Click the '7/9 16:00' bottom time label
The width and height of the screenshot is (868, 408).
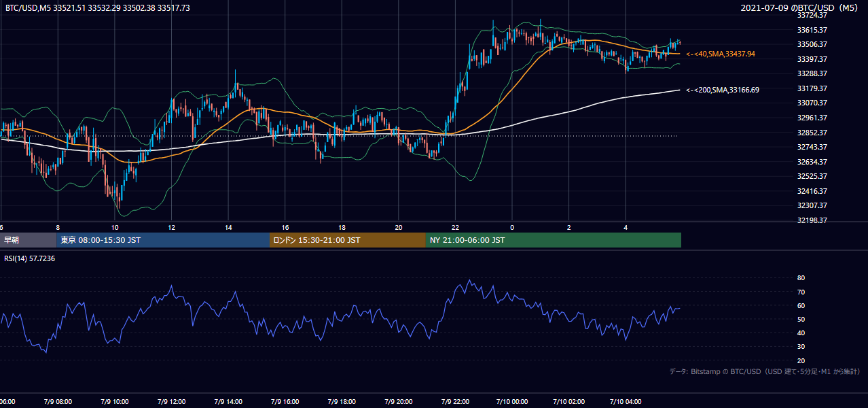pos(285,402)
